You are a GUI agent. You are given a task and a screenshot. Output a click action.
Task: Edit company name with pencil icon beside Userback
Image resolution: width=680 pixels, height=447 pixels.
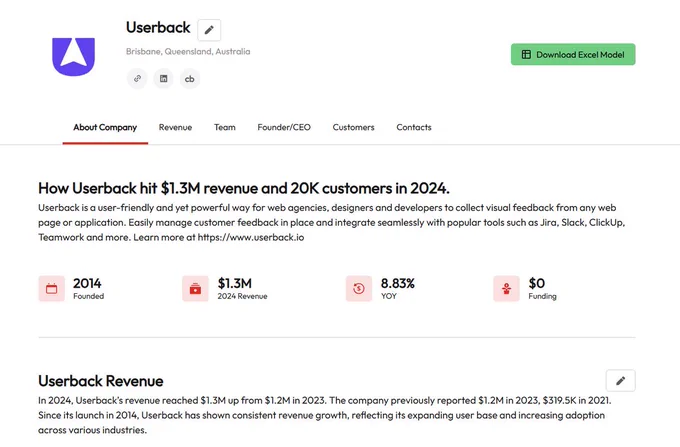pos(209,30)
